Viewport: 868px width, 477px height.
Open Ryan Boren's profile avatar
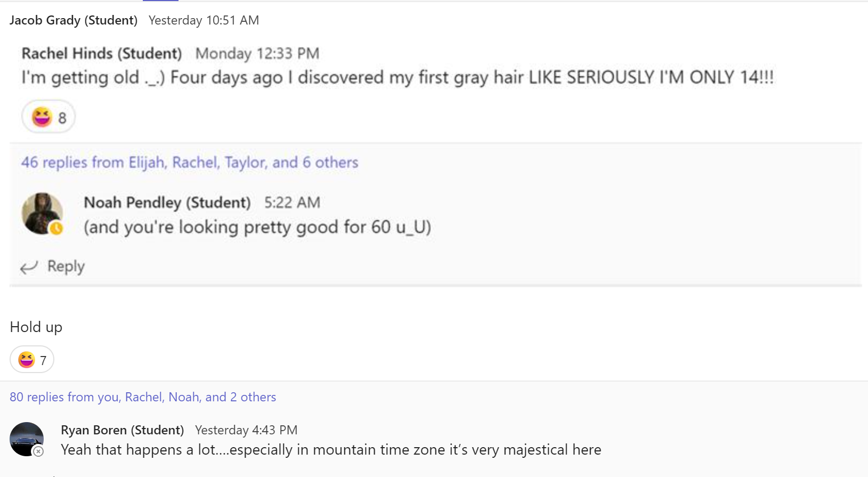pyautogui.click(x=26, y=438)
